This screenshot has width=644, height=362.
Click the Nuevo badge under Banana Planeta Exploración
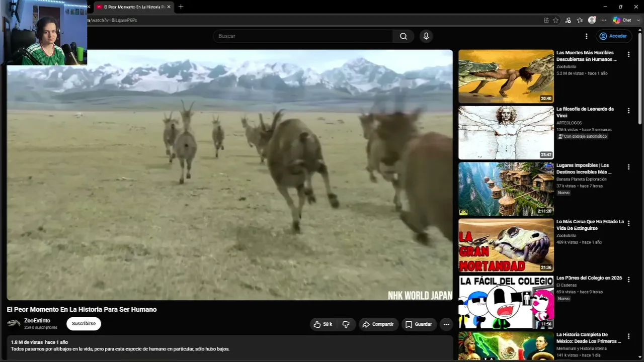click(x=563, y=193)
